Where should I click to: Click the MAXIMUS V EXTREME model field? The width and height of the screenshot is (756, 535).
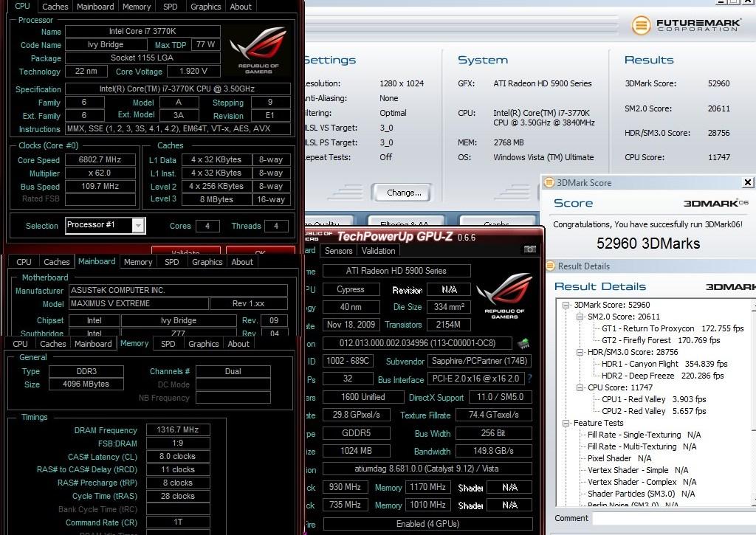coord(139,303)
